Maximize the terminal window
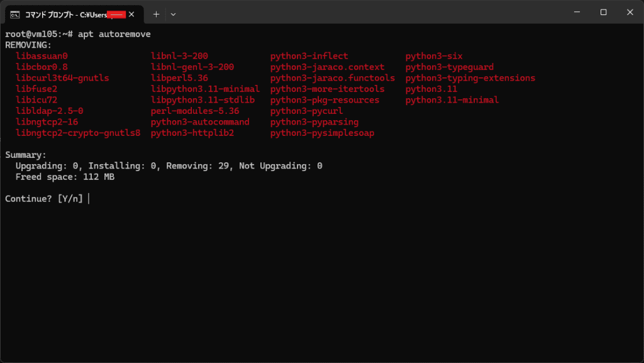This screenshot has width=644, height=363. coord(603,12)
